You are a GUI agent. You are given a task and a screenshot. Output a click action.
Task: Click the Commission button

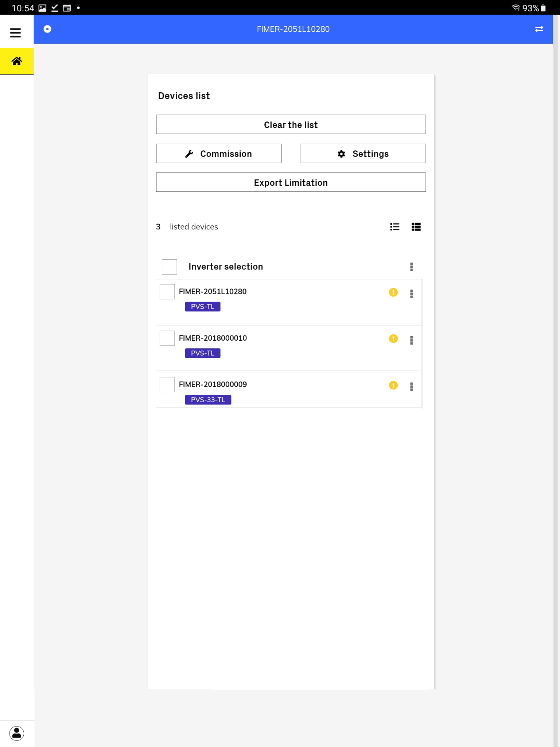pyautogui.click(x=219, y=154)
